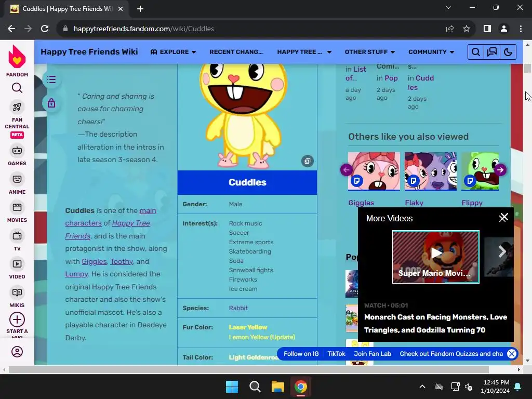The width and height of the screenshot is (532, 399).
Task: Open Windows taskbar search
Action: pyautogui.click(x=255, y=387)
